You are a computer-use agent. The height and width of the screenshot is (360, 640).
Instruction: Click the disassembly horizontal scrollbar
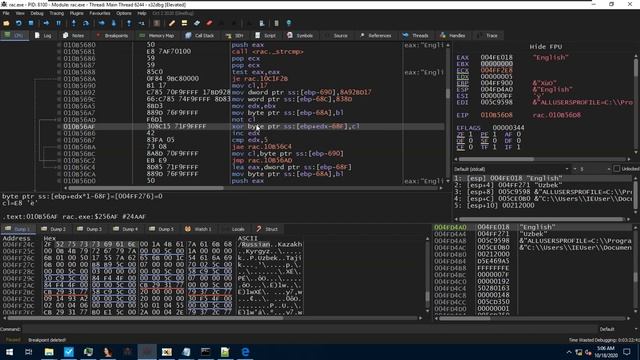pyautogui.click(x=253, y=188)
